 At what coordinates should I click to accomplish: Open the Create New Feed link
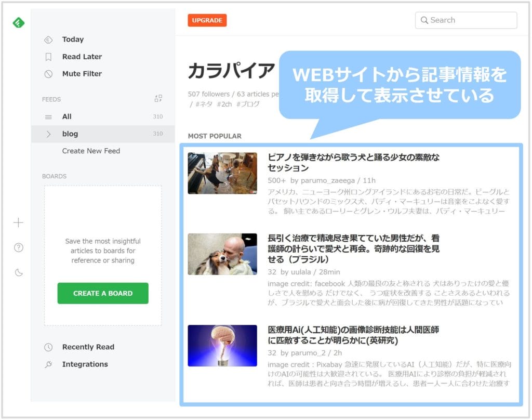pyautogui.click(x=91, y=151)
